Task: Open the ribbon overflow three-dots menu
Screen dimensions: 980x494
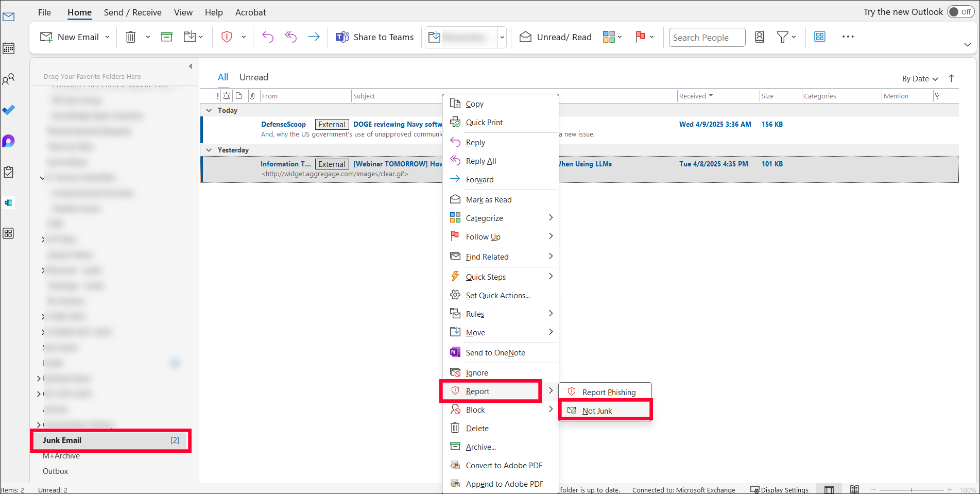Action: pos(848,37)
